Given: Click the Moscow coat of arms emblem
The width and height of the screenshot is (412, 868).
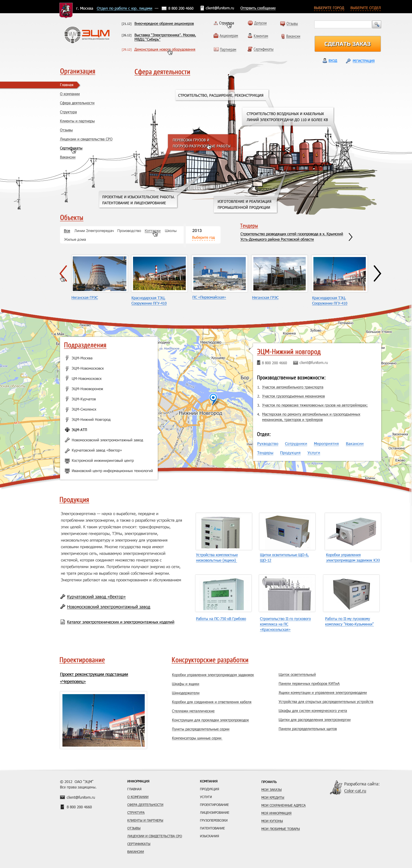Looking at the screenshot, I should pos(66,10).
